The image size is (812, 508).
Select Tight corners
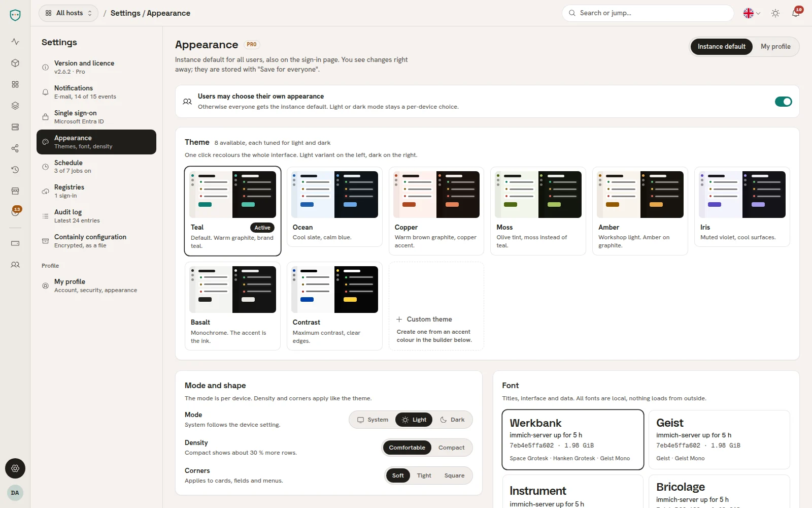(x=424, y=475)
